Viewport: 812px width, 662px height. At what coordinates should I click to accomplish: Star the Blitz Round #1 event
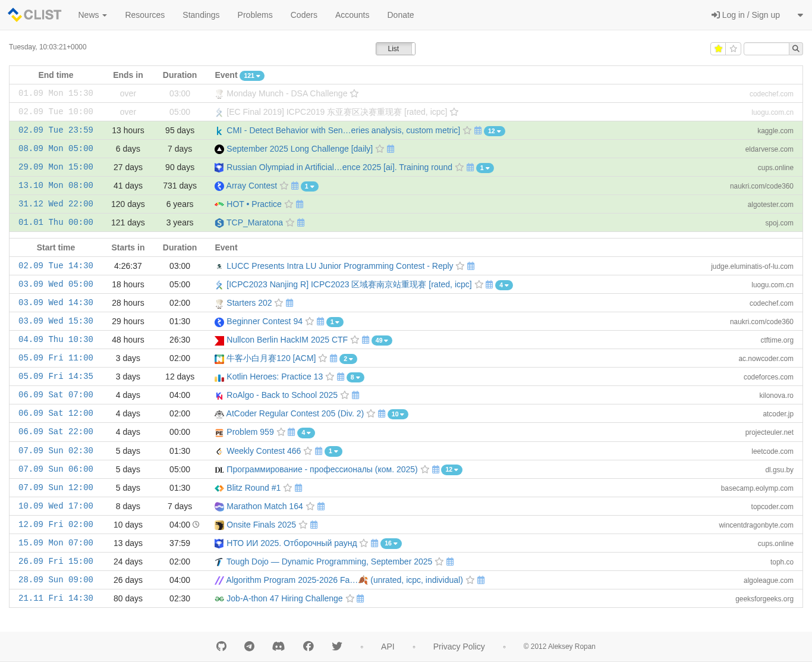pyautogui.click(x=288, y=488)
